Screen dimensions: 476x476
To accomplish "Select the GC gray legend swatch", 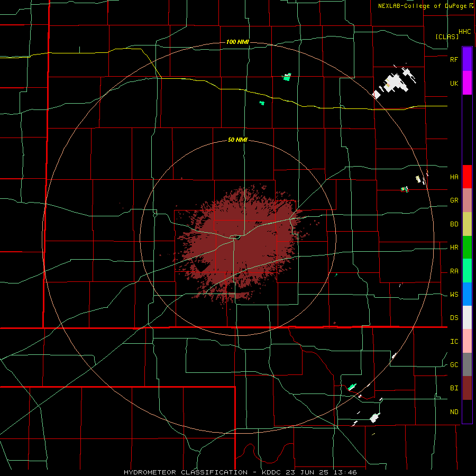I will point(467,364).
